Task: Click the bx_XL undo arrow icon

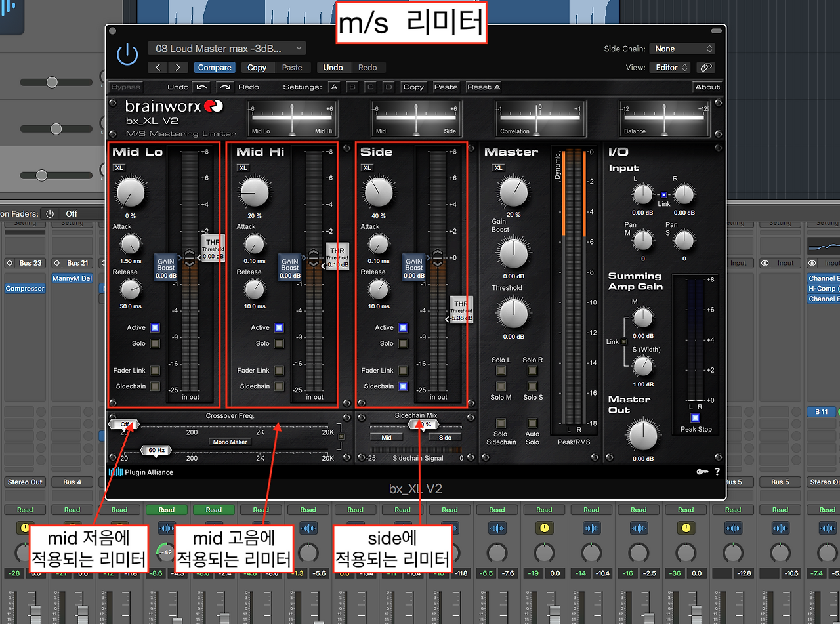Action: [x=201, y=87]
